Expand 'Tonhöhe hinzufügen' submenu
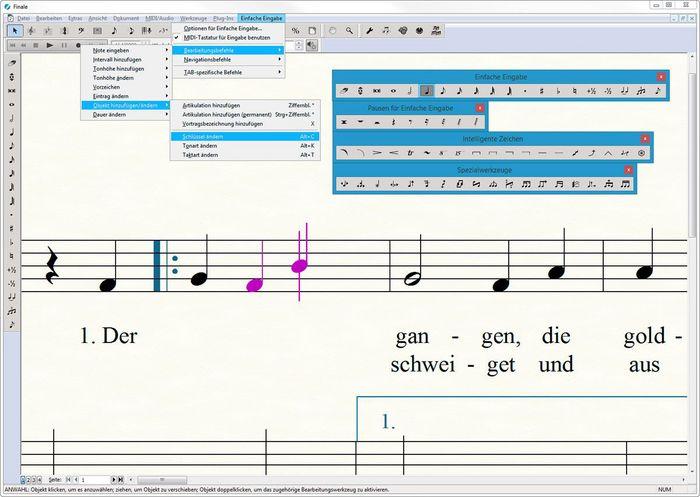Viewport: 700px width, 497px height. [125, 69]
